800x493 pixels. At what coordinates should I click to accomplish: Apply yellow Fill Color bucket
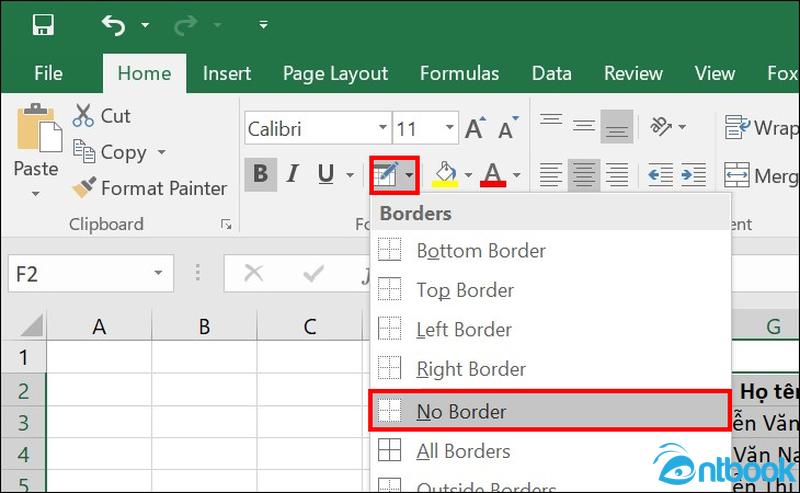pyautogui.click(x=445, y=175)
